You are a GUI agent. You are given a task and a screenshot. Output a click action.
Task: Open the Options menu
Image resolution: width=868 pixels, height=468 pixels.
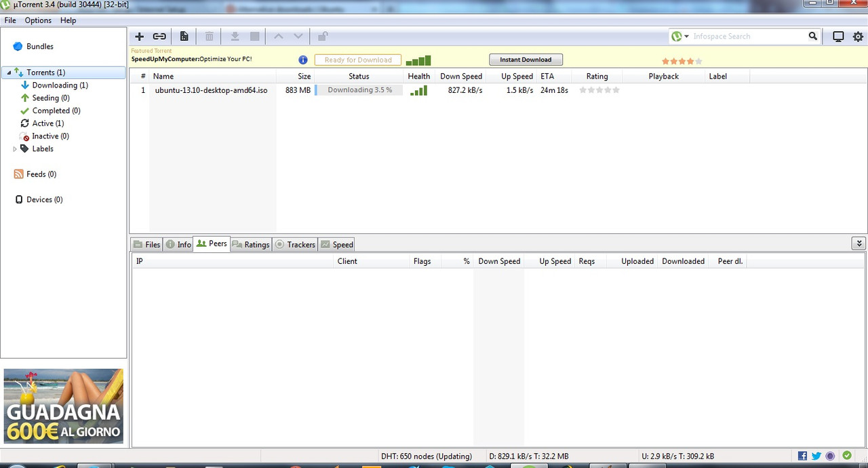[38, 20]
